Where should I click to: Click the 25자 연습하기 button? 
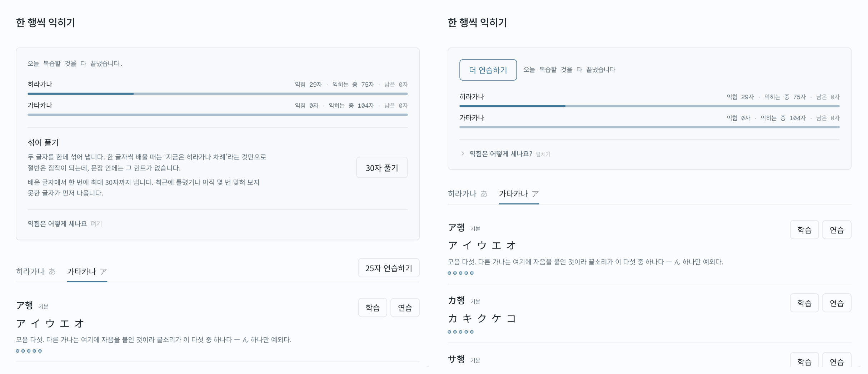coord(389,268)
